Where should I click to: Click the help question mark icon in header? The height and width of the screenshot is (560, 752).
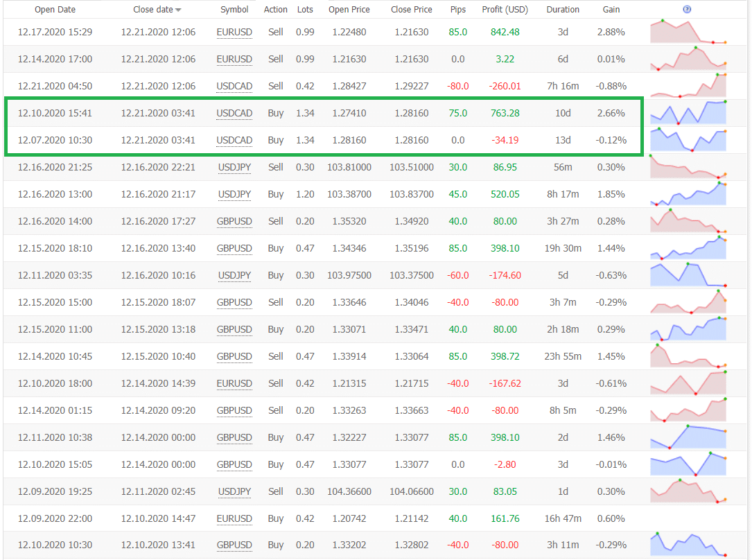pyautogui.click(x=687, y=9)
